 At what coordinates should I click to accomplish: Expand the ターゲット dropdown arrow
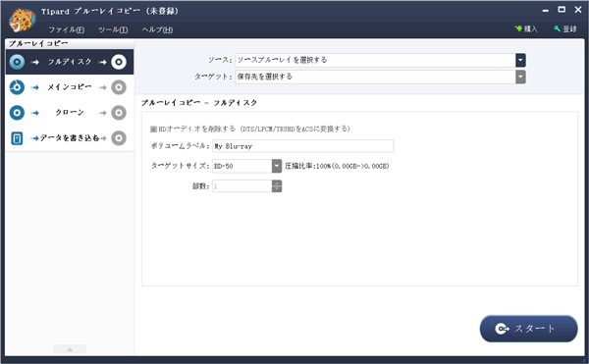pos(520,77)
